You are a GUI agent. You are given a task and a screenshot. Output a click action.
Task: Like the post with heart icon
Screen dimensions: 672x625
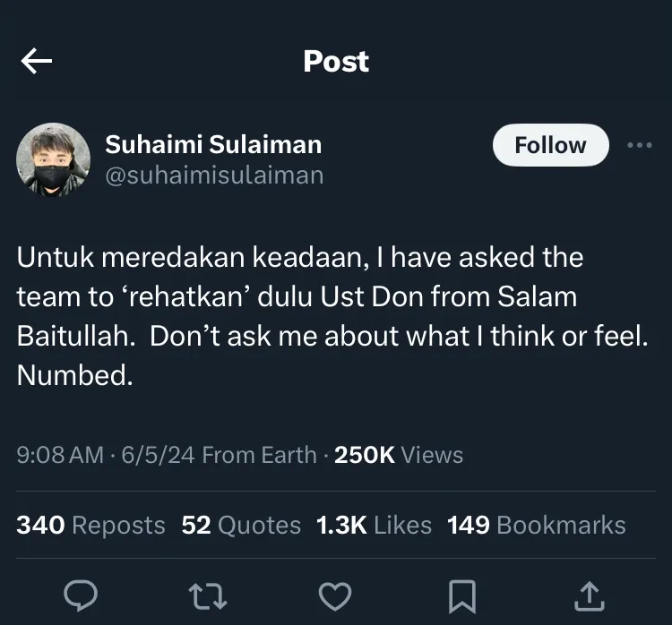coord(335,595)
